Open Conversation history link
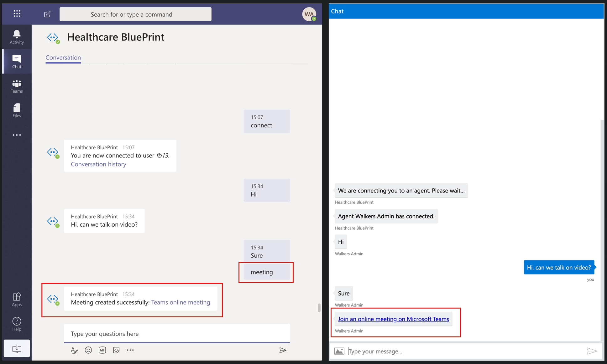Viewport: 607px width, 364px height. pos(98,164)
